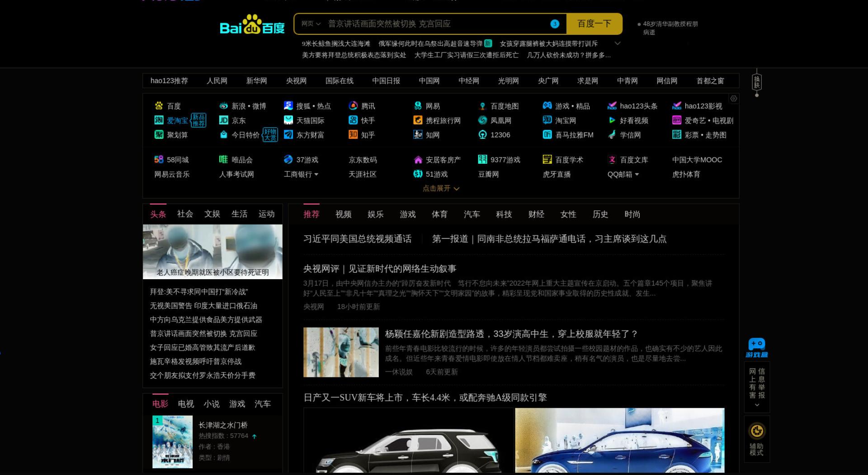Click the Baidu logo
This screenshot has width=868, height=475.
[x=252, y=24]
